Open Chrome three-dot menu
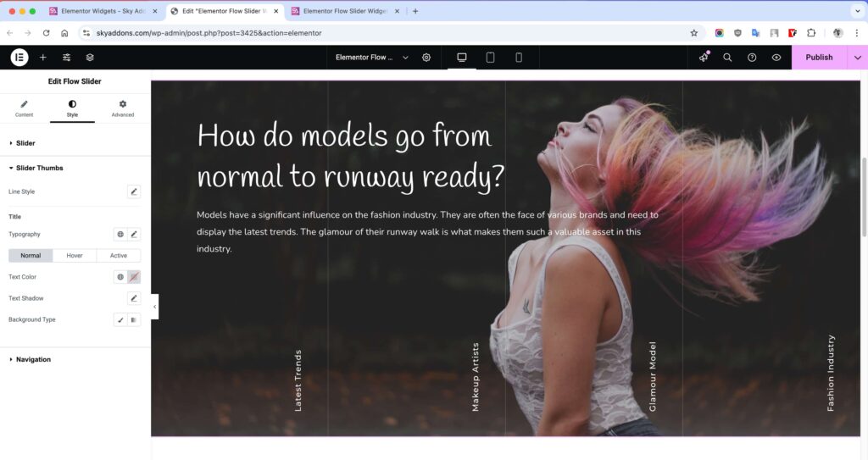 [857, 33]
